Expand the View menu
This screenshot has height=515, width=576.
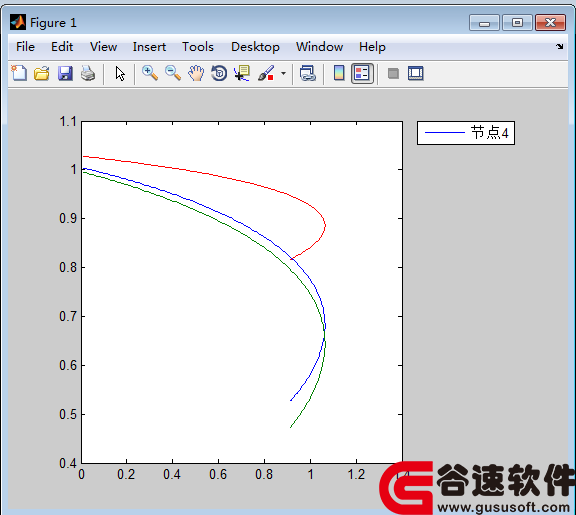click(103, 47)
